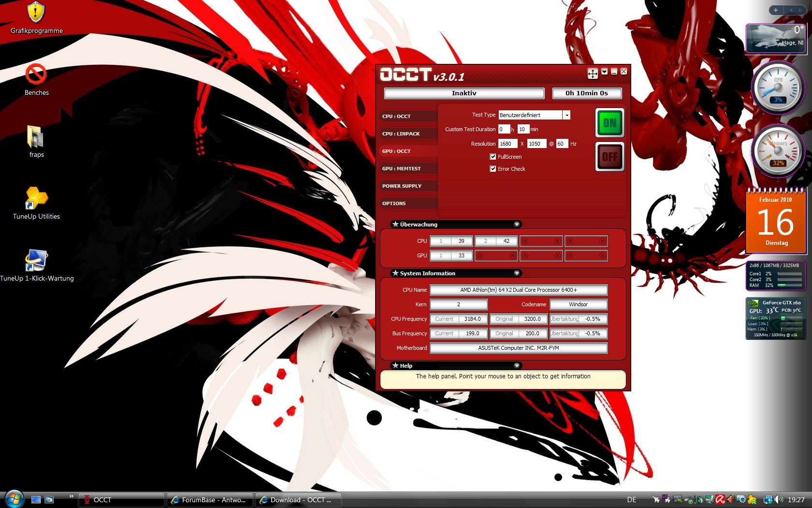Start the test with the green ON button

coord(609,123)
